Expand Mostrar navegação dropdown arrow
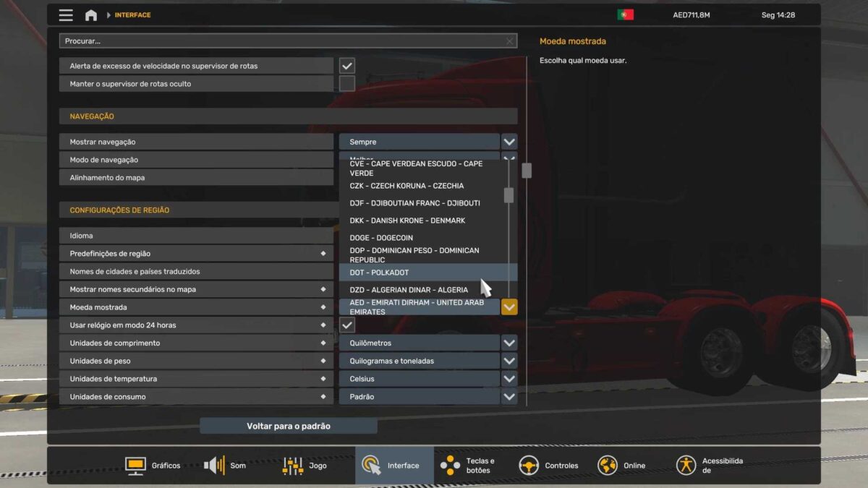The width and height of the screenshot is (868, 488). pos(509,142)
